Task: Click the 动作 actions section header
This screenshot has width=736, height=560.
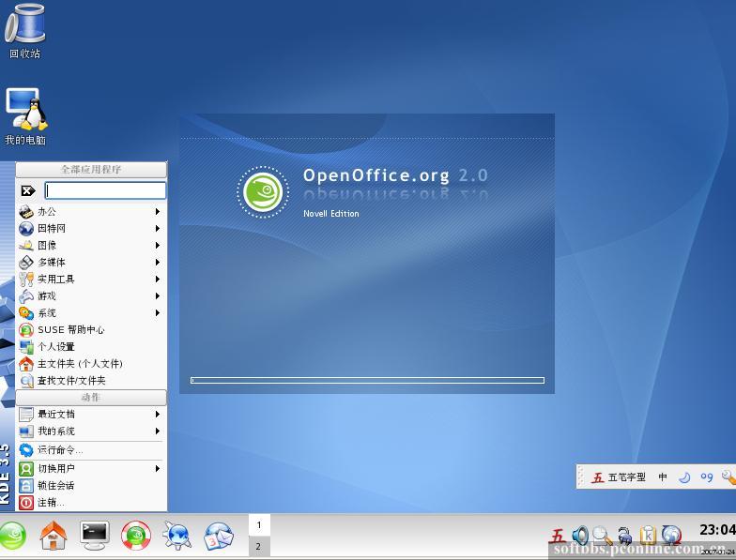Action: (x=91, y=398)
